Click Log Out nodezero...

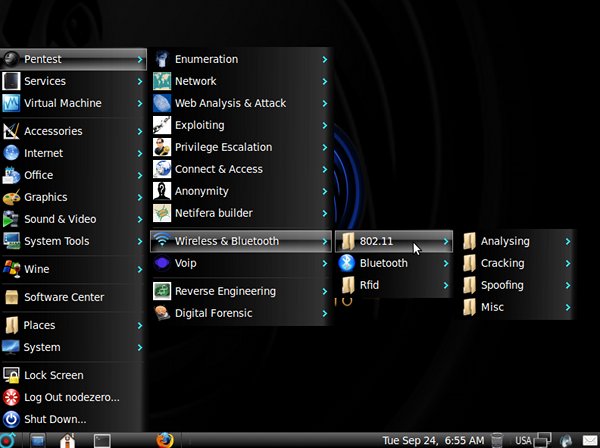[73, 397]
